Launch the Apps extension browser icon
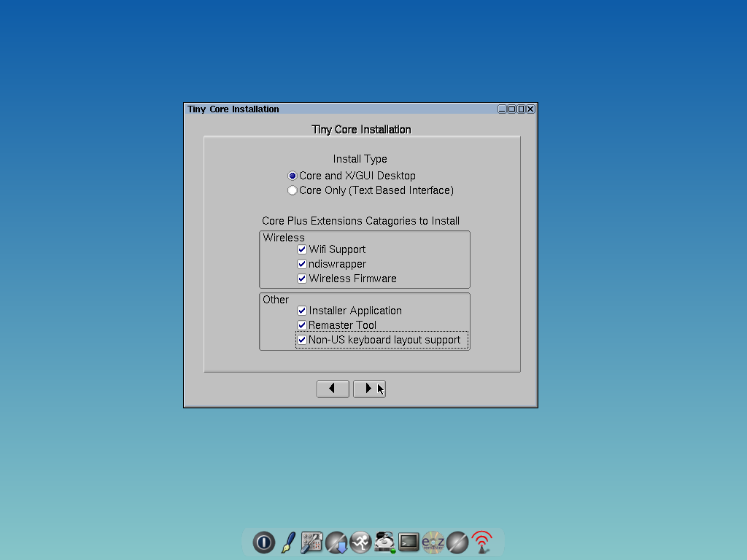747x560 pixels. click(x=336, y=542)
